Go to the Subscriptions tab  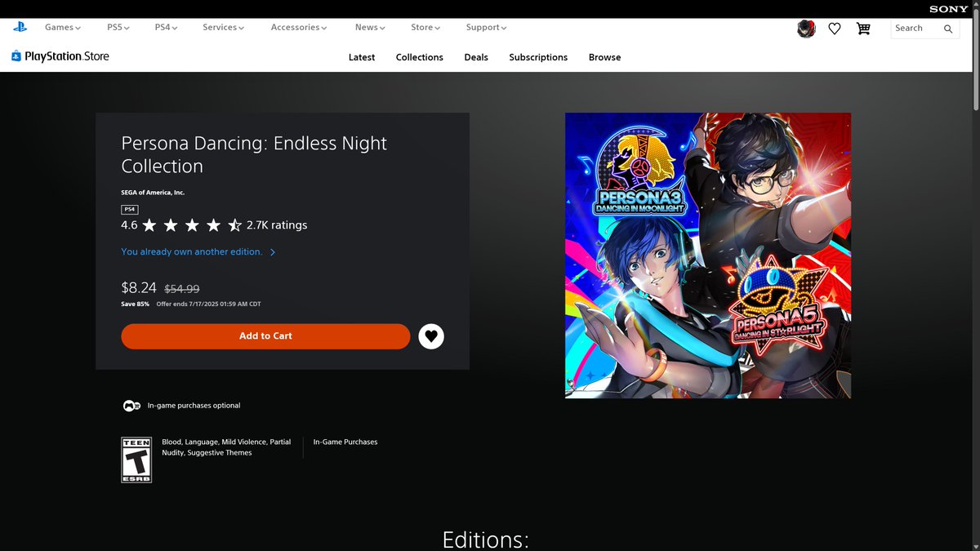pos(538,57)
